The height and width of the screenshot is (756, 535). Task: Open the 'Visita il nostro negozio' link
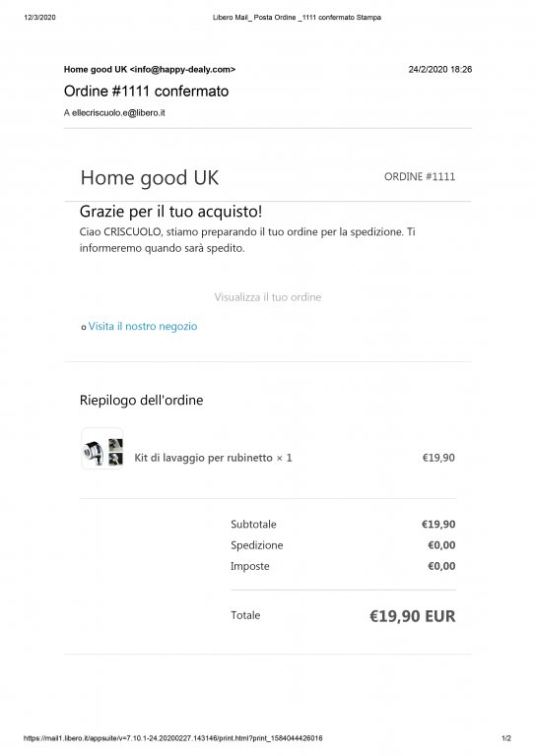tap(143, 327)
